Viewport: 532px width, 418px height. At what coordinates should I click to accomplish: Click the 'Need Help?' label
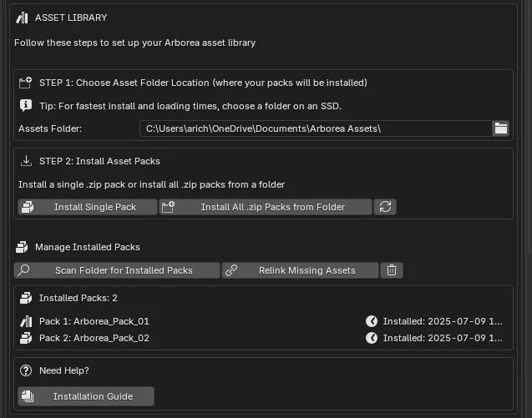[64, 370]
